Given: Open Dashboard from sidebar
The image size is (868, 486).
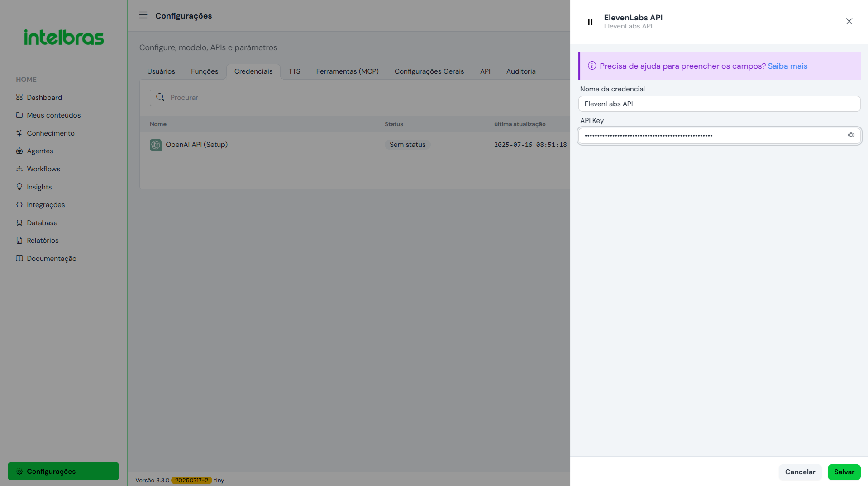Looking at the screenshot, I should [44, 97].
